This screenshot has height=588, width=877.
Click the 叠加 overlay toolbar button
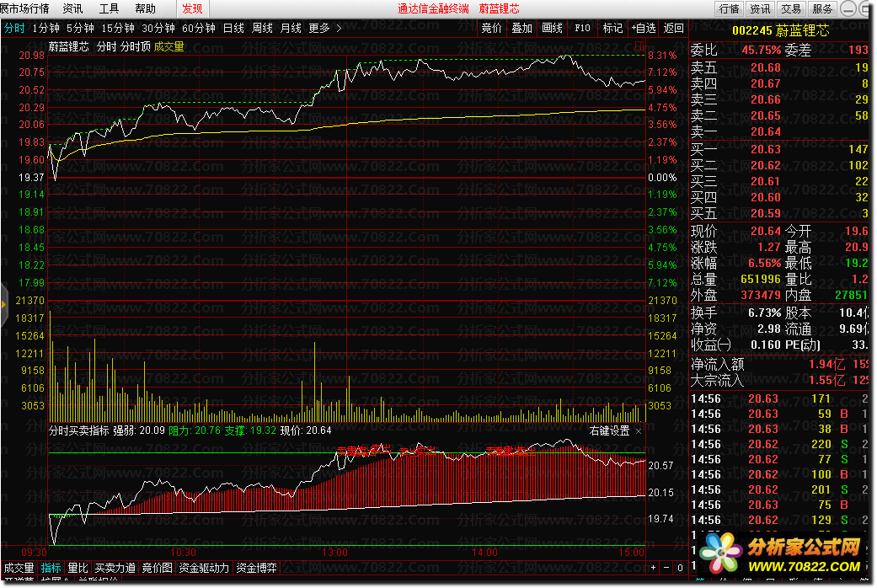point(521,28)
